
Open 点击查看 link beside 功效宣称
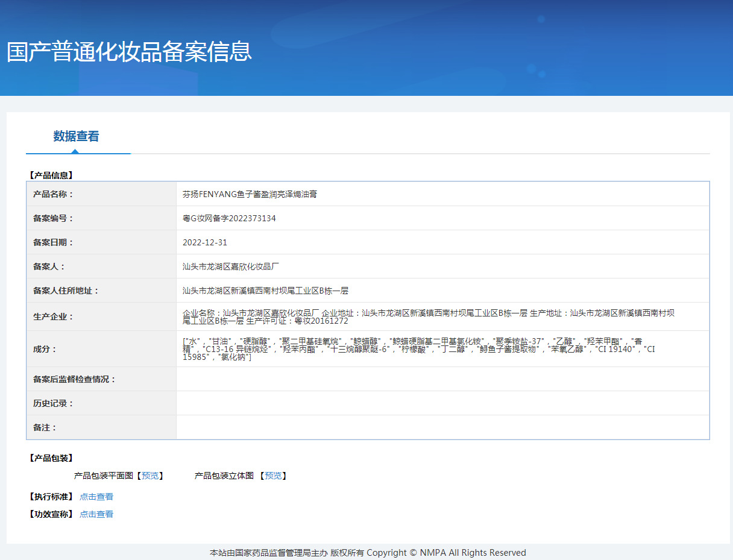coord(96,514)
